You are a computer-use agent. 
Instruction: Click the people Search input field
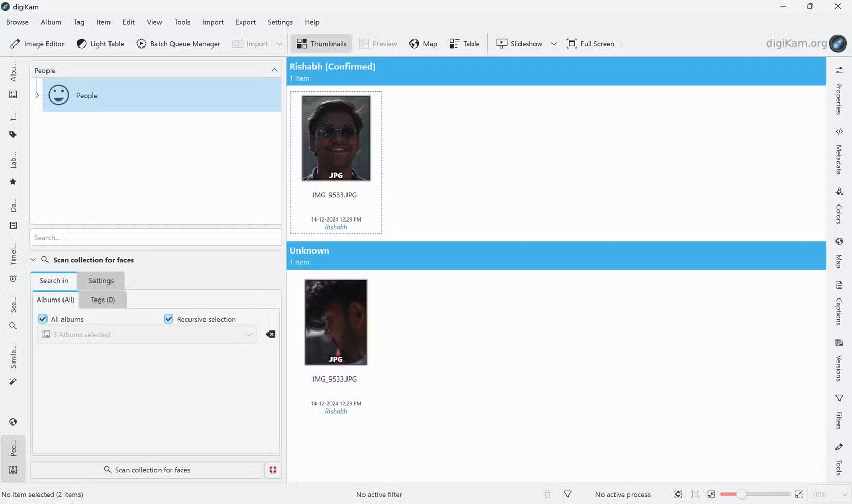[x=155, y=238]
